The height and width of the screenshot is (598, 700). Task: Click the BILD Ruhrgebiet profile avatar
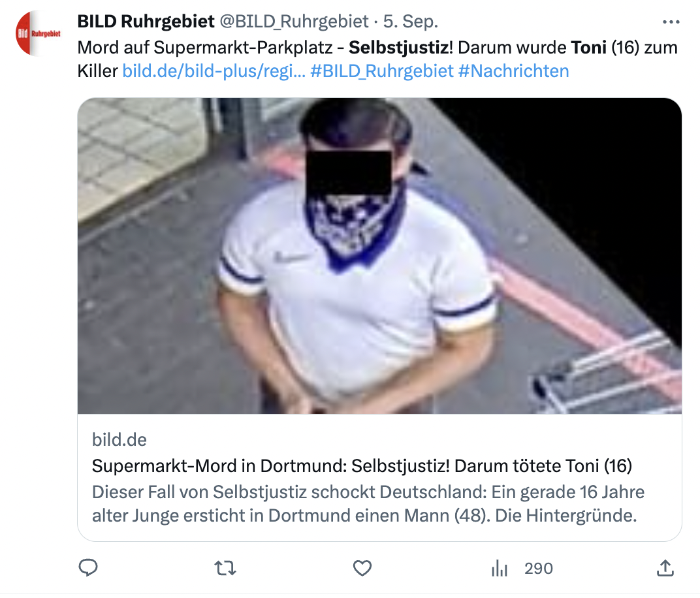coord(38,33)
